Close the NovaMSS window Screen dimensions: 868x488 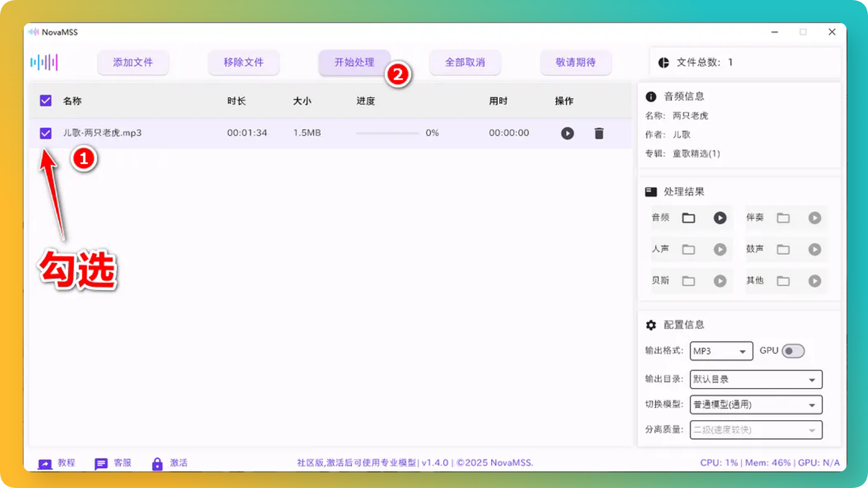832,32
